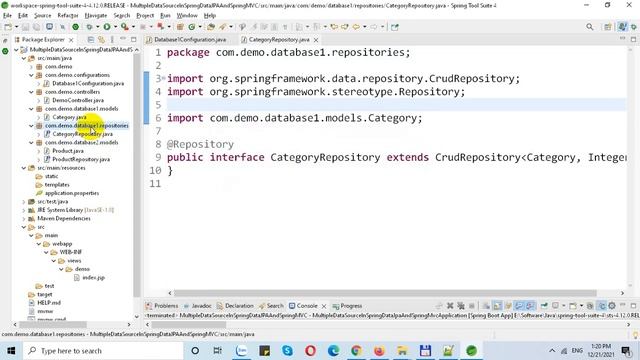The width and height of the screenshot is (640, 360).
Task: Open Skype from taskbar
Action: point(287,351)
